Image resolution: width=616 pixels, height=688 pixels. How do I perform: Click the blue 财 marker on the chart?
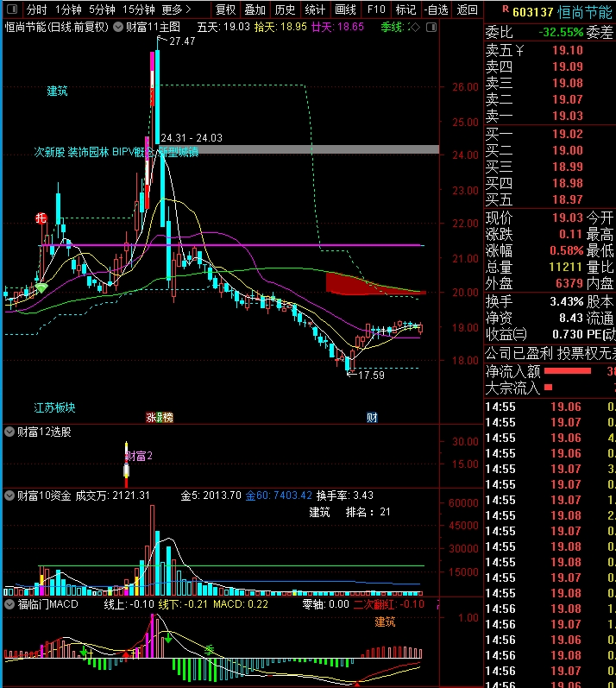tap(372, 417)
